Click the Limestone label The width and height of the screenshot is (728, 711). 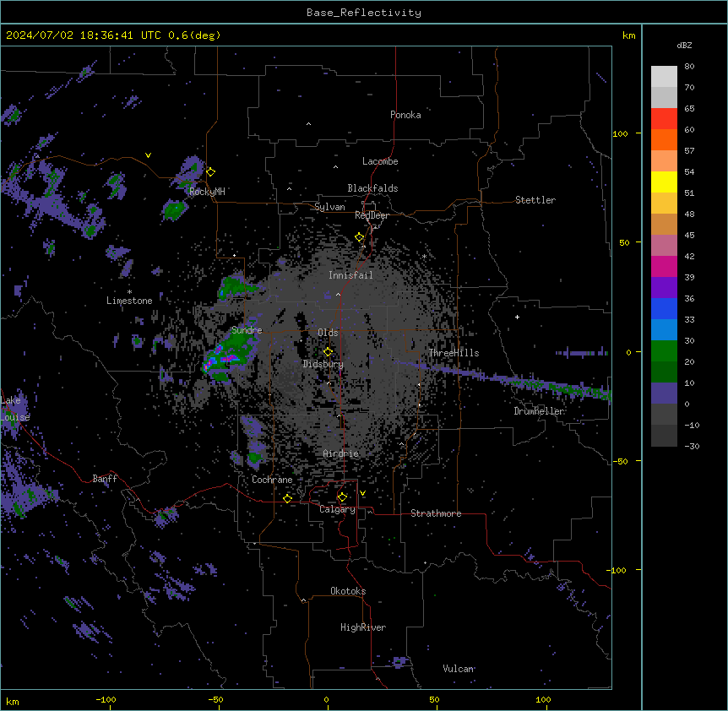(129, 301)
